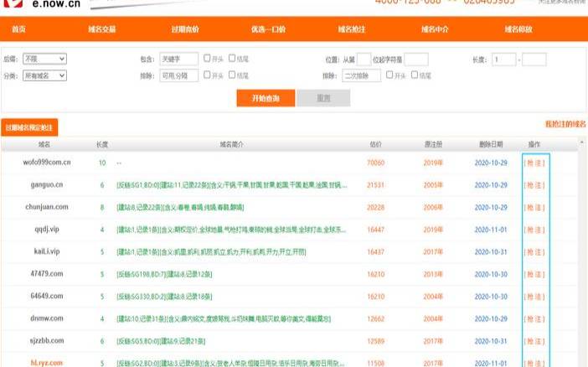Click 抢注 in the dnmw.com row
Screen dimensions: 588x367
(x=534, y=318)
